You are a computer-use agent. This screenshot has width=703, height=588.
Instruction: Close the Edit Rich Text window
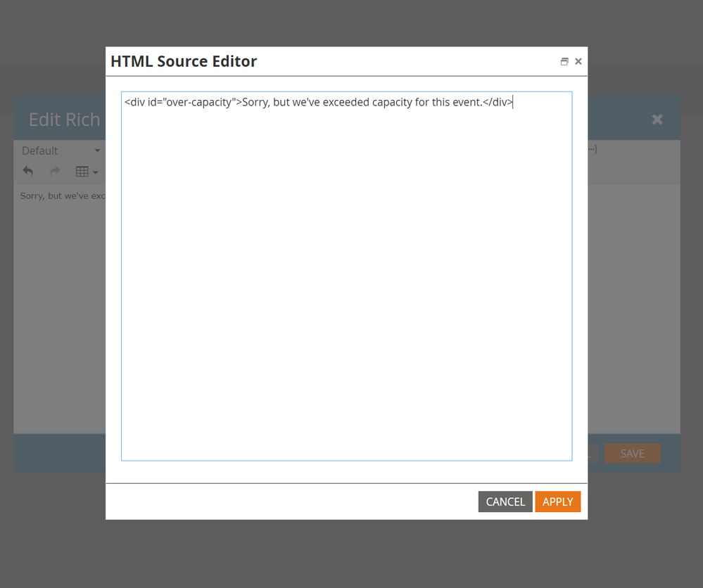[657, 120]
